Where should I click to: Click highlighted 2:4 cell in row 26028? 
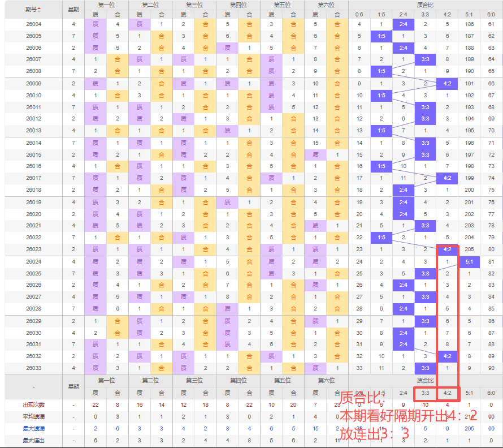pyautogui.click(x=403, y=309)
